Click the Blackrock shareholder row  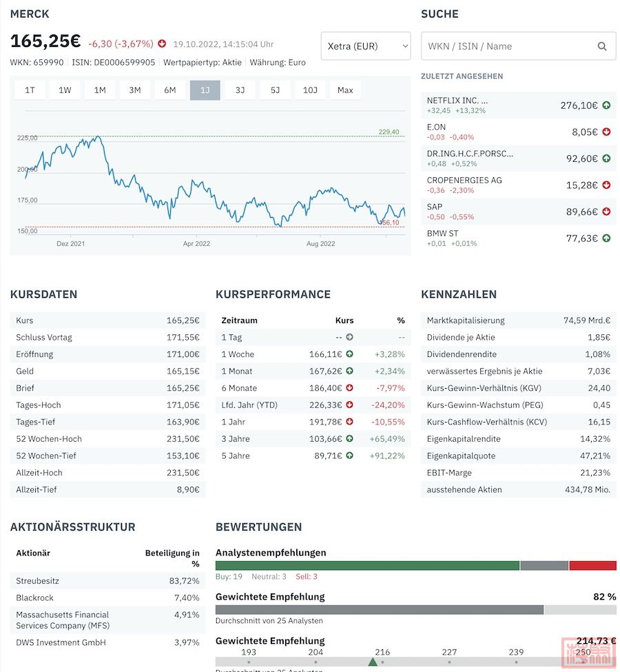(107, 598)
